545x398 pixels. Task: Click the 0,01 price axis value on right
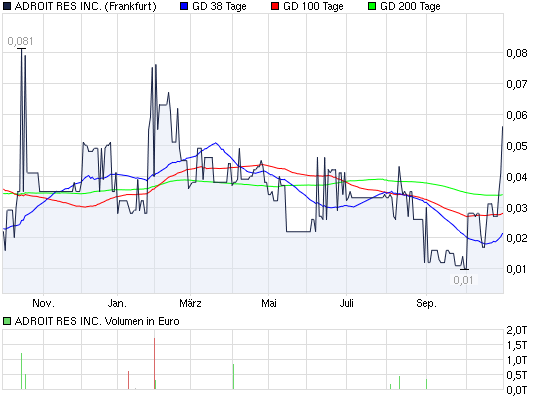[517, 269]
